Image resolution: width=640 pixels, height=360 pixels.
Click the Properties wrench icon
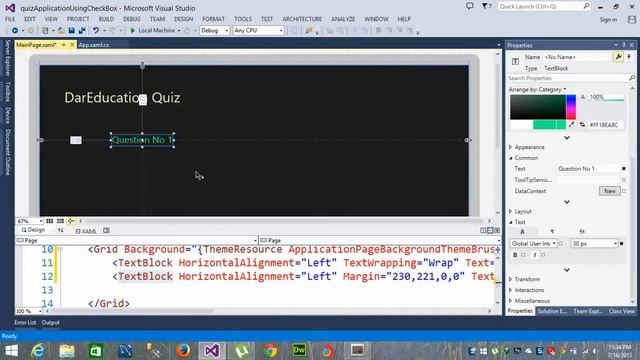point(618,57)
